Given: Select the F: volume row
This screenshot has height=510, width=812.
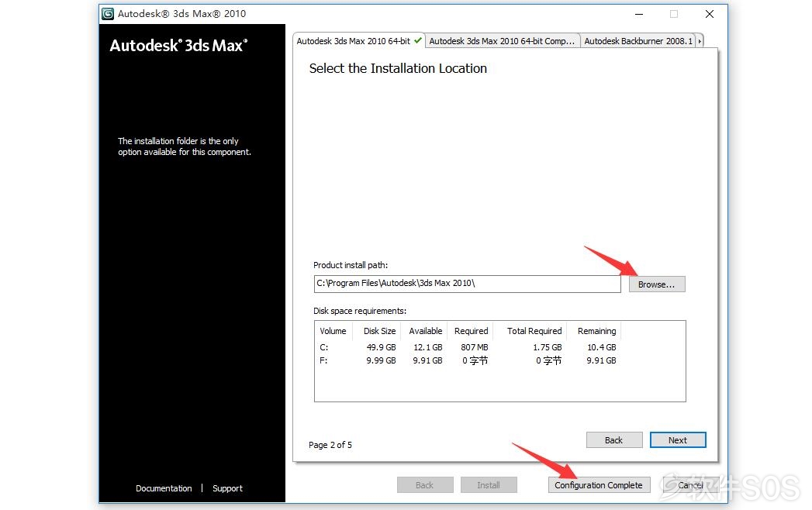Looking at the screenshot, I should point(468,360).
